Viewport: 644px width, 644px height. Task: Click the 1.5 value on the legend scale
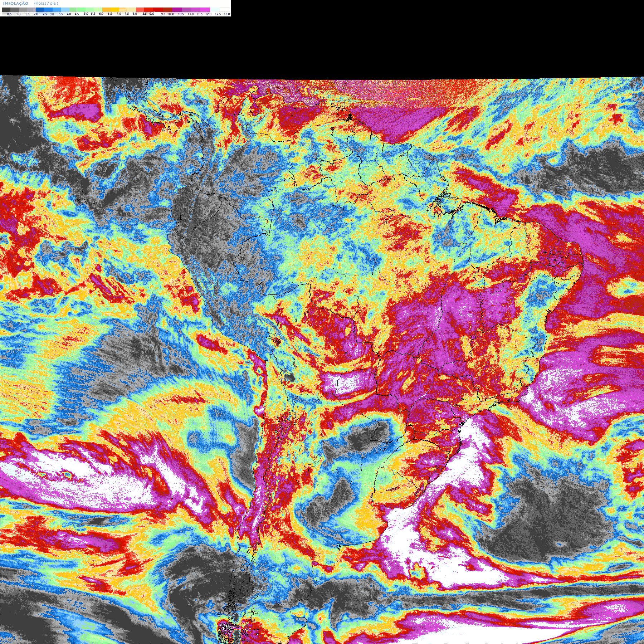(x=27, y=14)
